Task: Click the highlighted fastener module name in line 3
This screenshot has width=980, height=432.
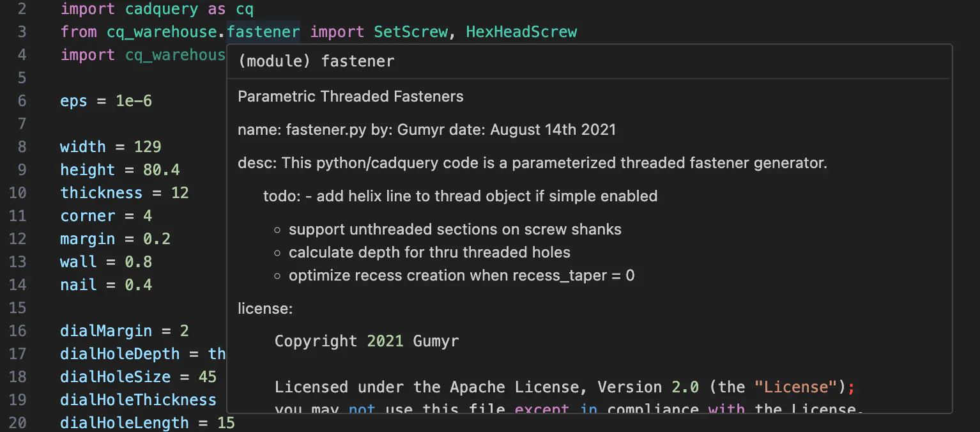Action: [263, 32]
